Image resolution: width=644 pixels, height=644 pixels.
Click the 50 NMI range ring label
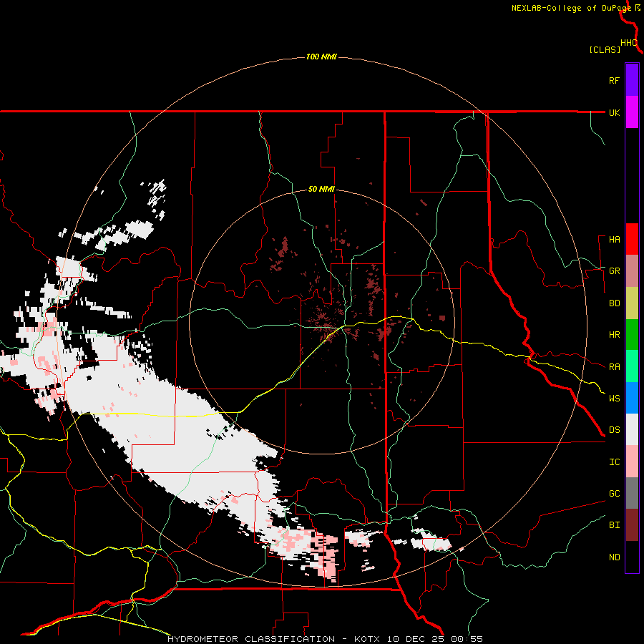pyautogui.click(x=321, y=190)
